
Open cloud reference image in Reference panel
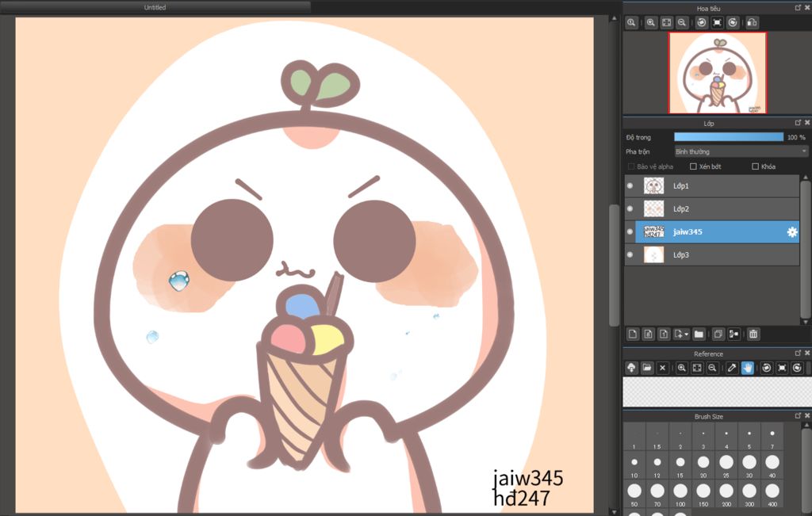[631, 368]
